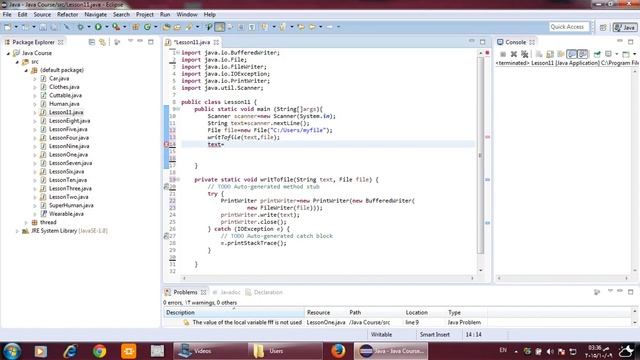Click the Save All toolbar icon
Image resolution: width=640 pixels, height=360 pixels.
(x=53, y=27)
